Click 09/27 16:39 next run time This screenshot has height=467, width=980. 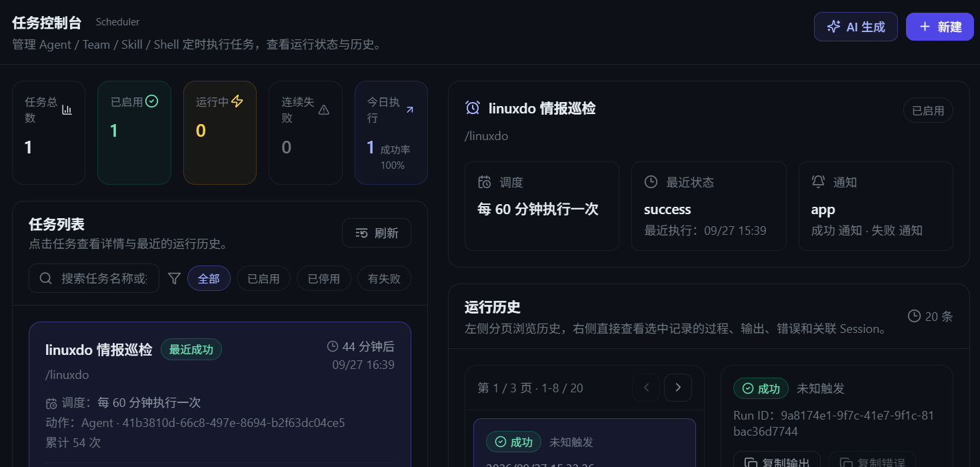pos(363,365)
